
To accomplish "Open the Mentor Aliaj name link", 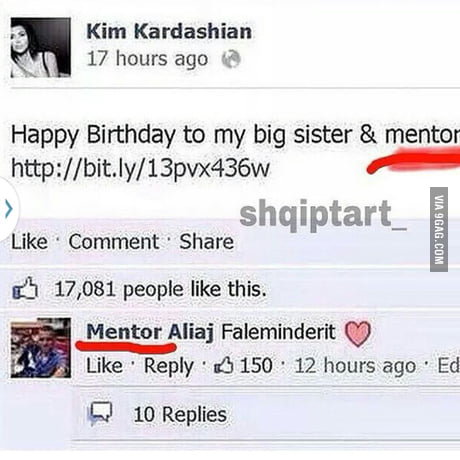I will point(150,332).
